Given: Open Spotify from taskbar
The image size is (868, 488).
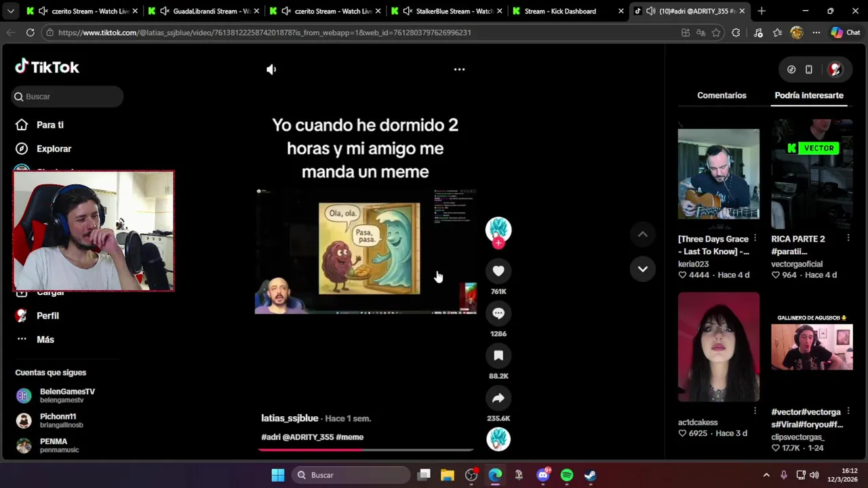Looking at the screenshot, I should click(x=567, y=475).
